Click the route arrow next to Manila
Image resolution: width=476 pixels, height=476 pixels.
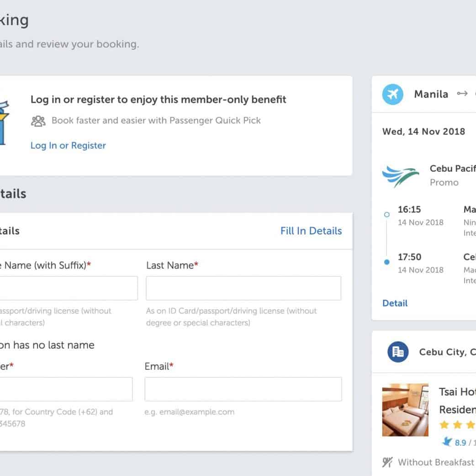tap(462, 94)
